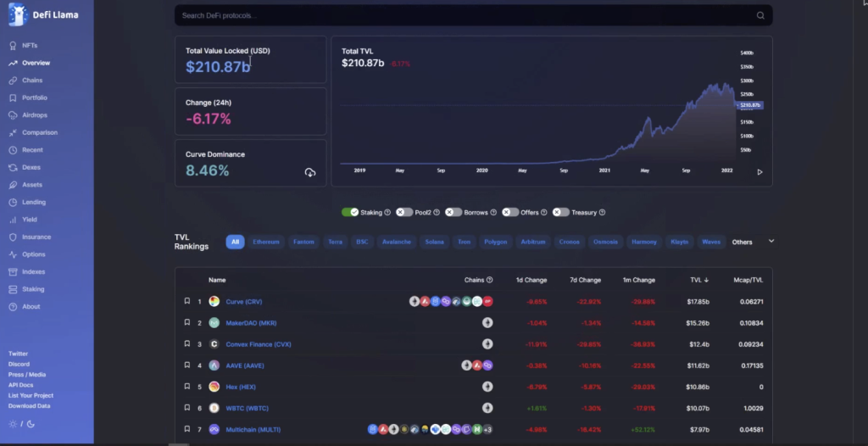Click the Dexes swap icon
This screenshot has width=868, height=446.
pos(13,167)
